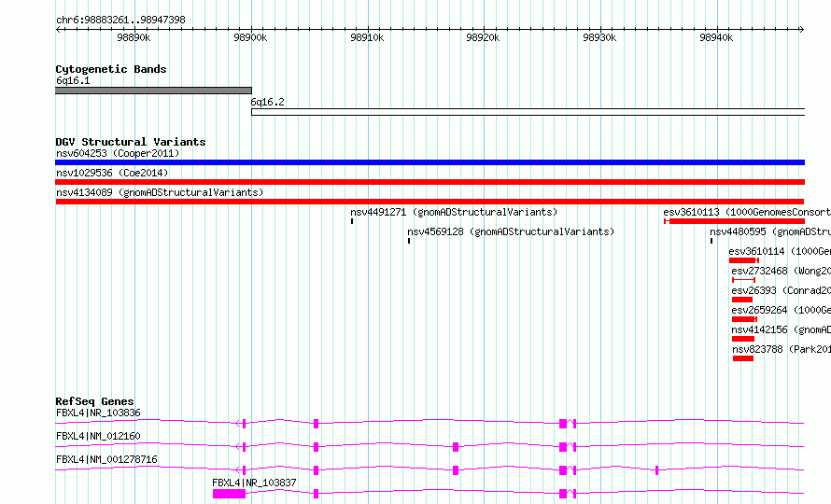
Task: Open the nsv4491271 label text
Action: click(454, 212)
